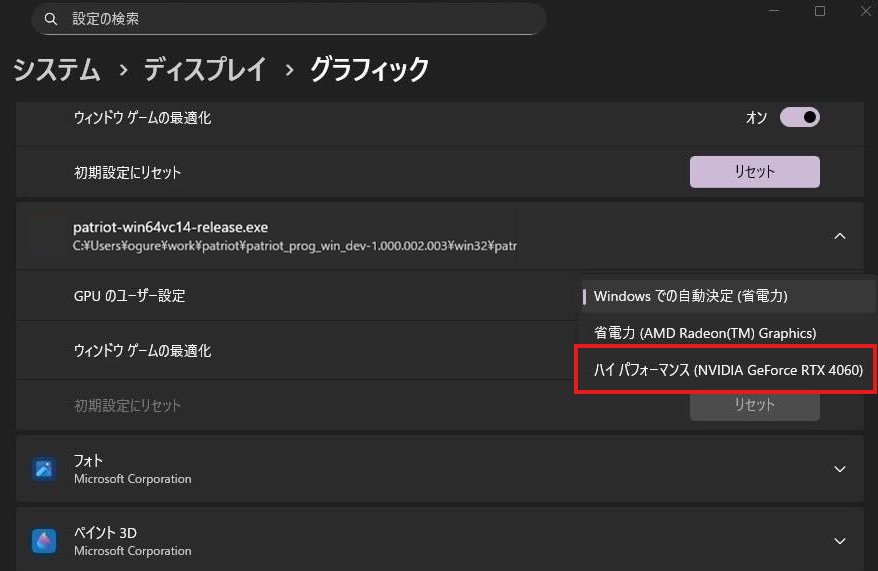Screen dimensions: 878x571
Task: Click the フォト app icon
Action: click(44, 469)
